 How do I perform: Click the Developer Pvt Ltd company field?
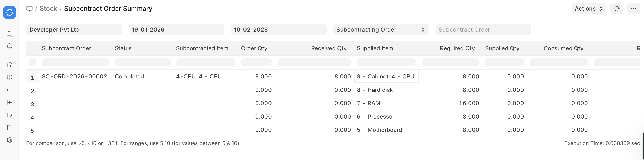pyautogui.click(x=74, y=30)
